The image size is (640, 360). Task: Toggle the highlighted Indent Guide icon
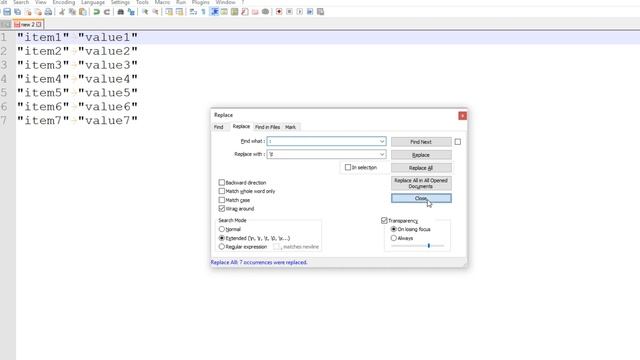(214, 12)
